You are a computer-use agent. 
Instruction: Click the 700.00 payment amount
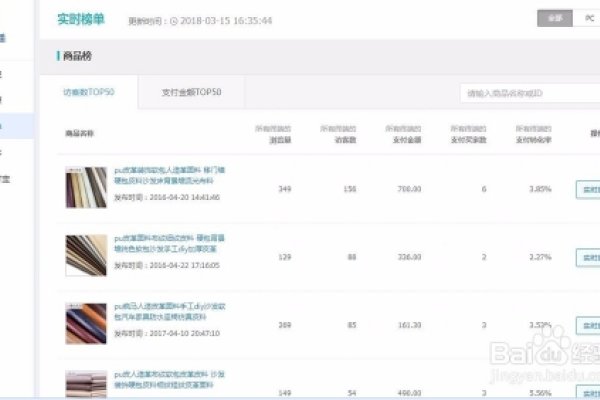click(x=409, y=189)
